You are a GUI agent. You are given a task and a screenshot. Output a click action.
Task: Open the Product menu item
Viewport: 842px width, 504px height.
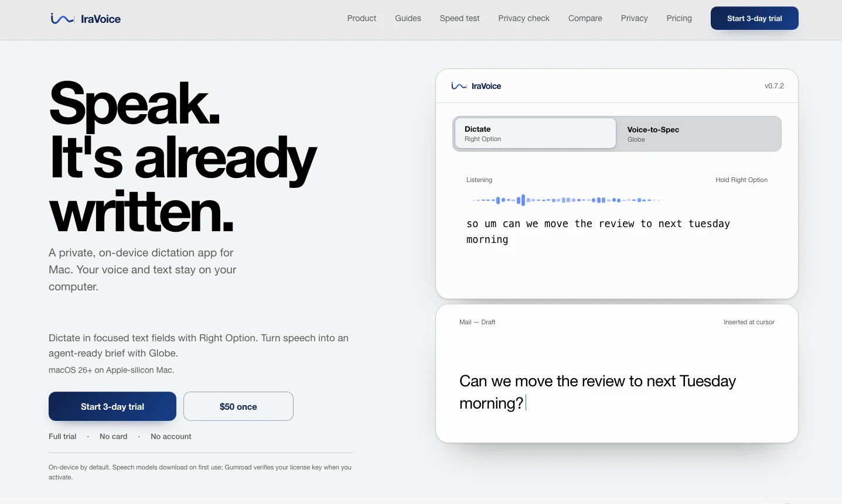362,18
